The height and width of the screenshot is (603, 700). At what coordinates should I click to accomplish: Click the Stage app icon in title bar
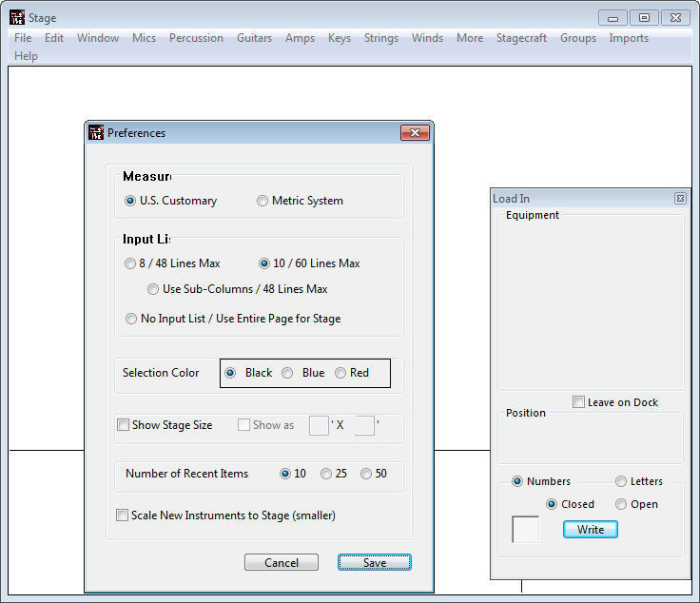pos(17,17)
